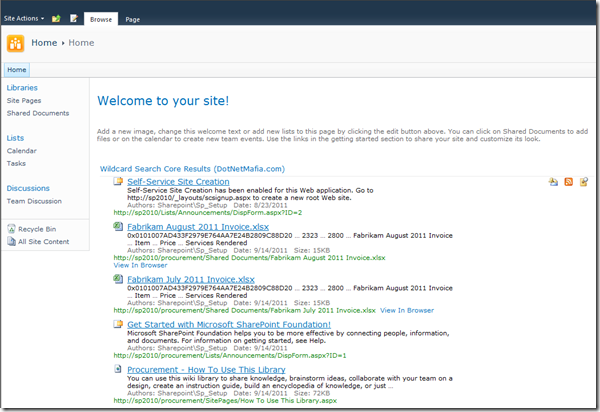Click the orange RSS feed icon
This screenshot has width=600, height=412.
point(569,182)
